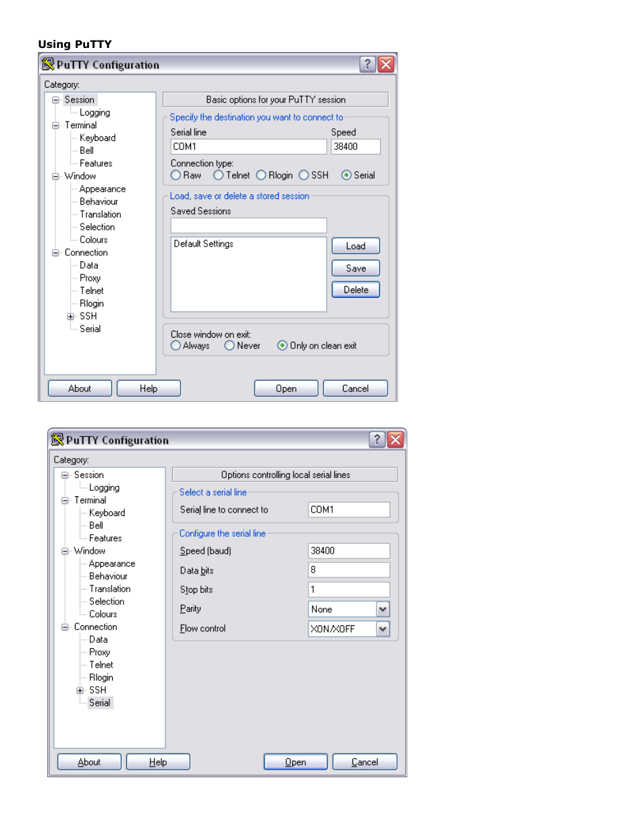Click the Saved Sessions name field
This screenshot has width=644, height=834.
248,226
